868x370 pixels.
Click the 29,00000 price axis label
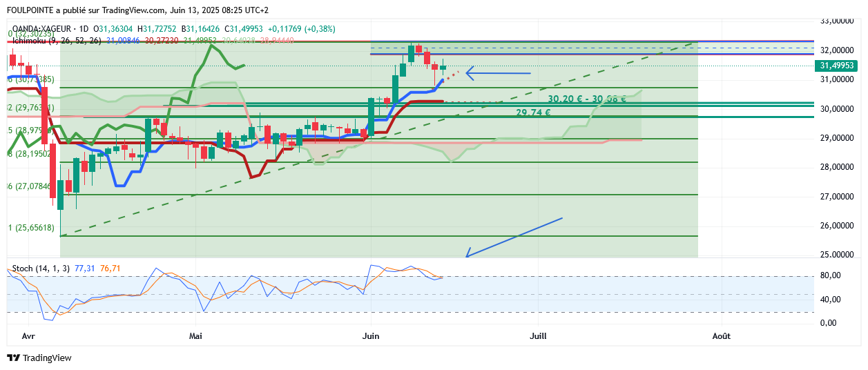tap(838, 138)
